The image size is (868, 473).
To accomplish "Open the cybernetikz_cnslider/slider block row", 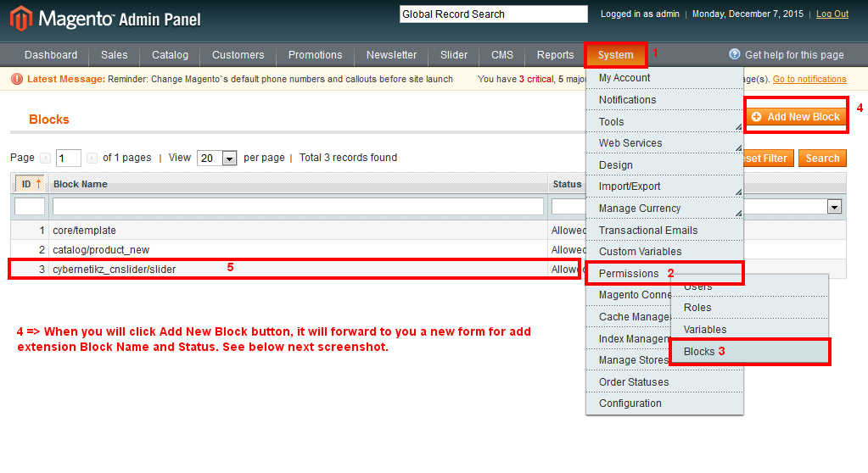I will point(298,270).
